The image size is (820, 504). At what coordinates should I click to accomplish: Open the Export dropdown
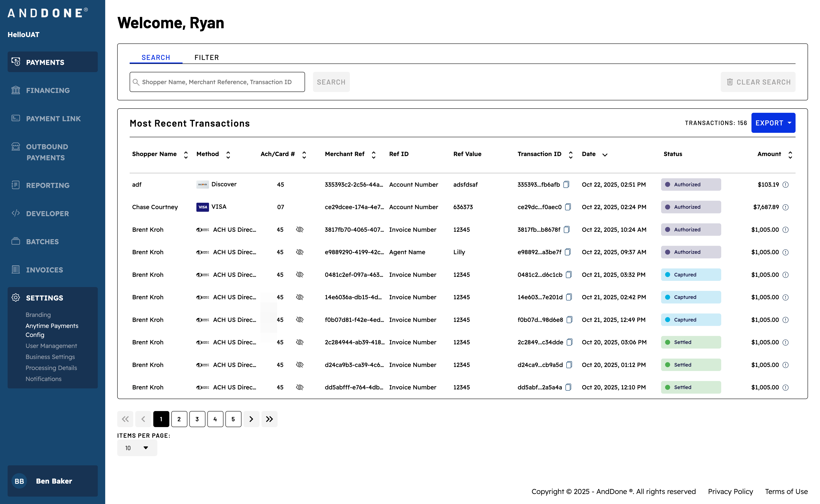pos(773,123)
